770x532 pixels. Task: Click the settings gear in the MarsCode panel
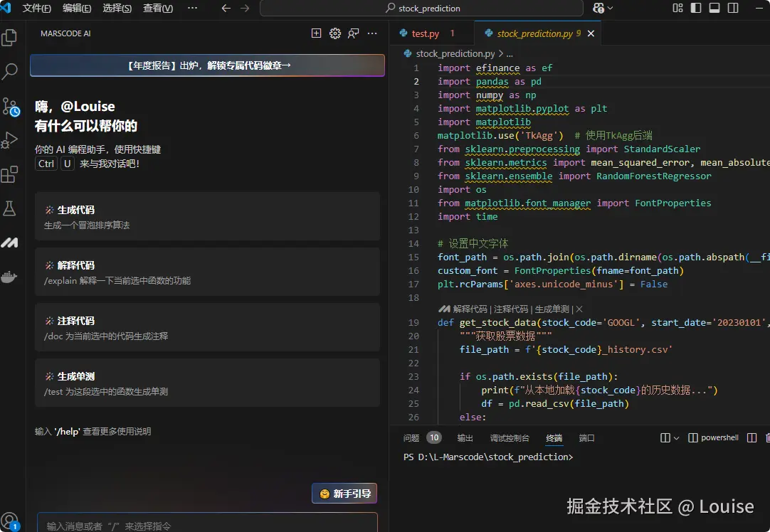[x=335, y=33]
